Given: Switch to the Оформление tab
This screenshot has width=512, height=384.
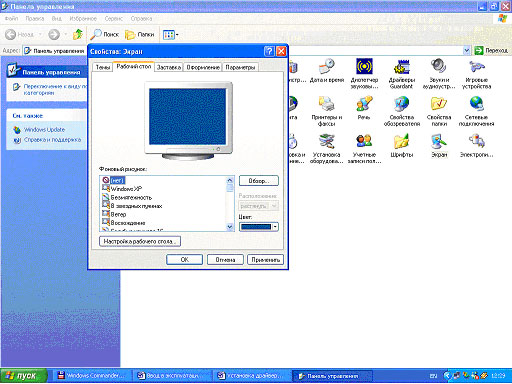Looking at the screenshot, I should click(203, 67).
